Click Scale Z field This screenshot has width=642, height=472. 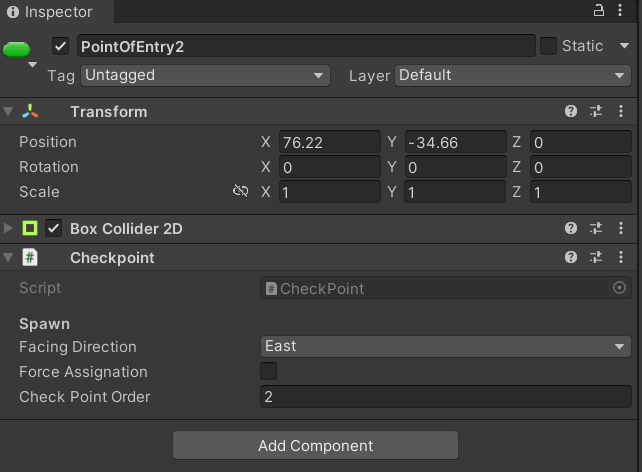pyautogui.click(x=581, y=192)
